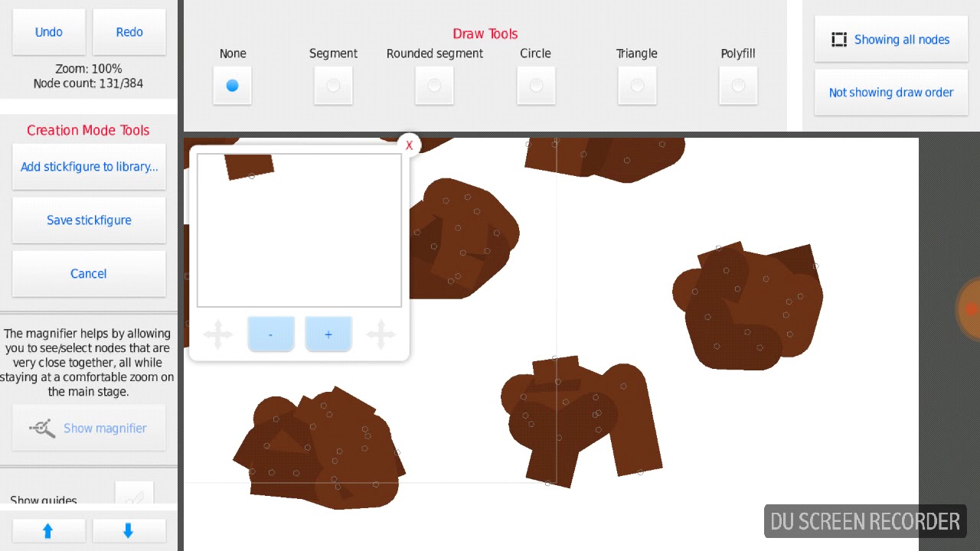980x551 pixels.
Task: Click the blue up arrow button
Action: point(48,530)
